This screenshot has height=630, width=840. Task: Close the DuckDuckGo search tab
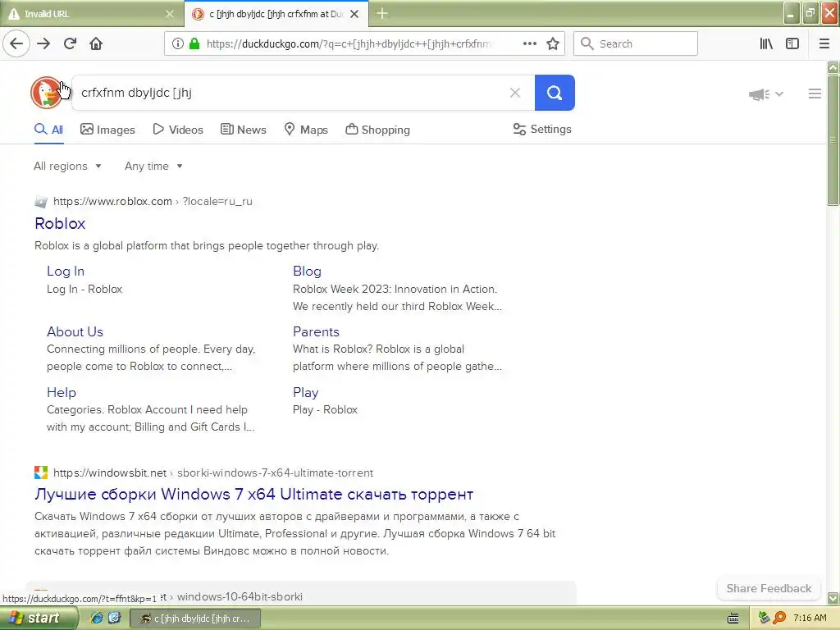(354, 14)
